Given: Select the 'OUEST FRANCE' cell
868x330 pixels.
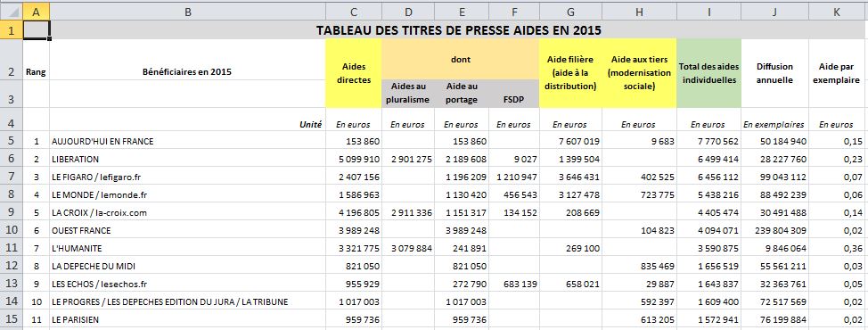Looking at the screenshot, I should 188,230.
